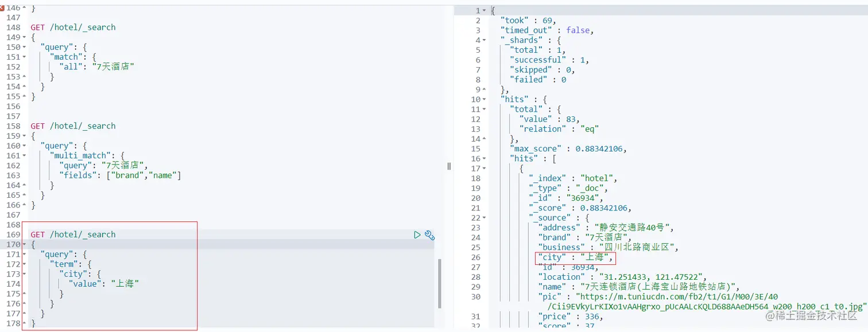Collapse the "term" block at line 172
The width and height of the screenshot is (868, 332).
pyautogui.click(x=24, y=264)
